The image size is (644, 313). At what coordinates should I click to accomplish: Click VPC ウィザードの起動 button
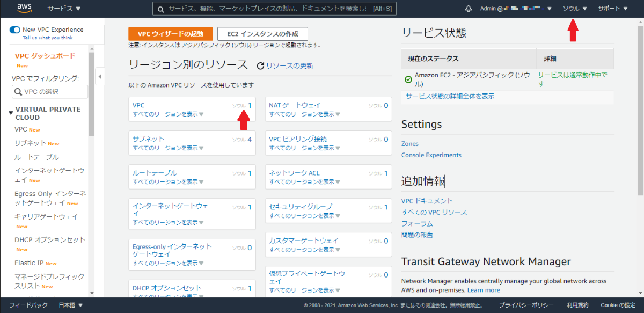click(x=171, y=34)
